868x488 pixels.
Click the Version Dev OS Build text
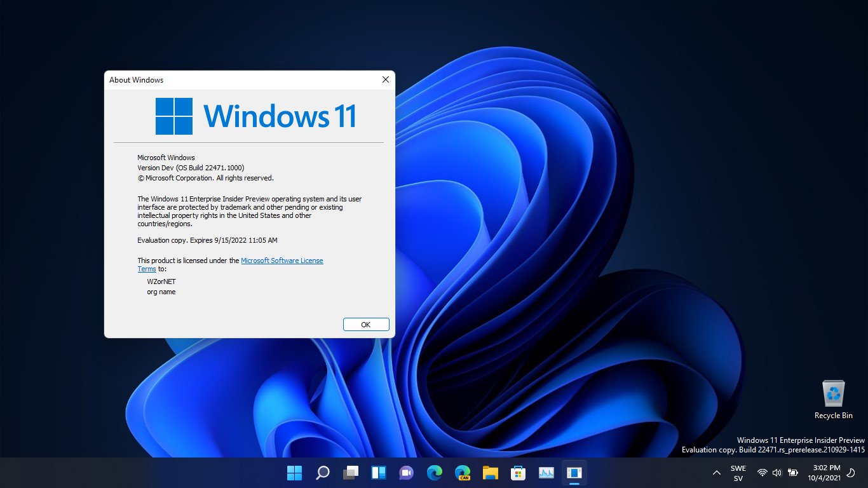191,168
